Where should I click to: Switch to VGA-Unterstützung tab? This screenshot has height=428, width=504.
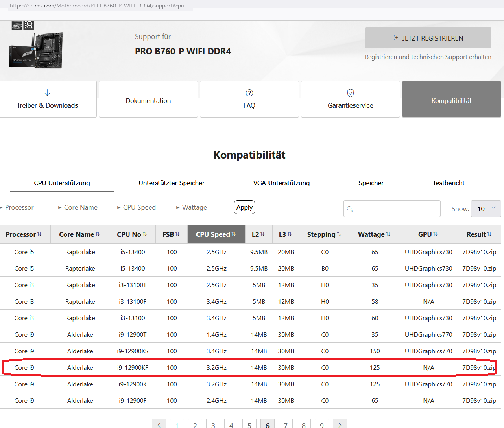coord(281,183)
